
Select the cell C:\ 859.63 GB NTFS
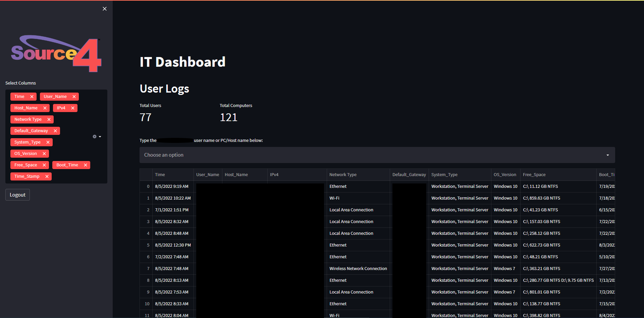(558, 198)
